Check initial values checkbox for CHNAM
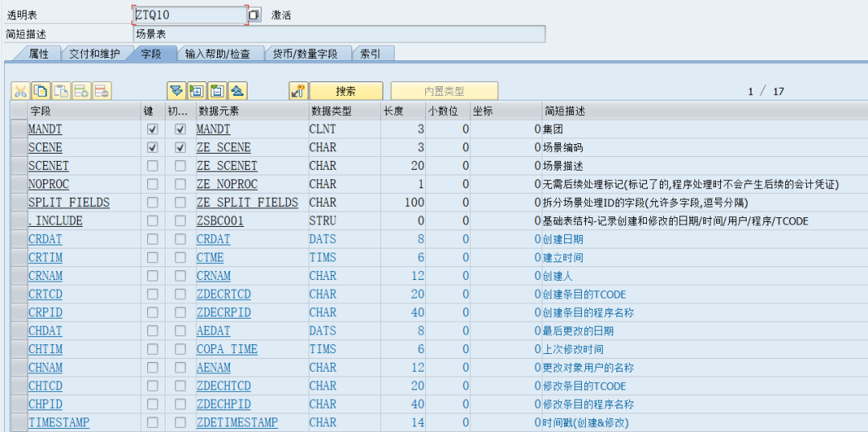The height and width of the screenshot is (432, 868). [x=181, y=368]
